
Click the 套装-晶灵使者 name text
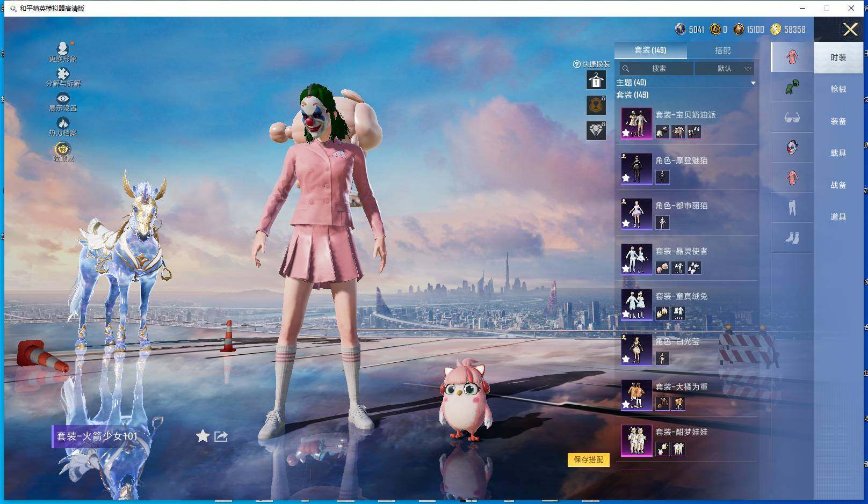pyautogui.click(x=682, y=251)
